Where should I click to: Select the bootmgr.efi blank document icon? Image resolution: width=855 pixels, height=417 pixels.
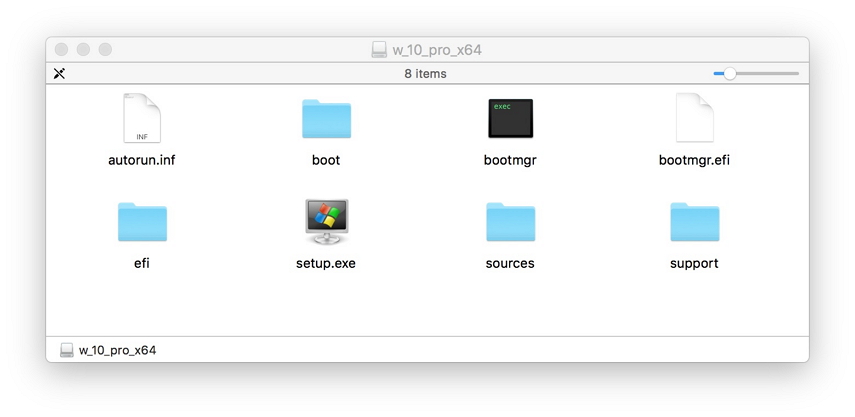point(694,118)
